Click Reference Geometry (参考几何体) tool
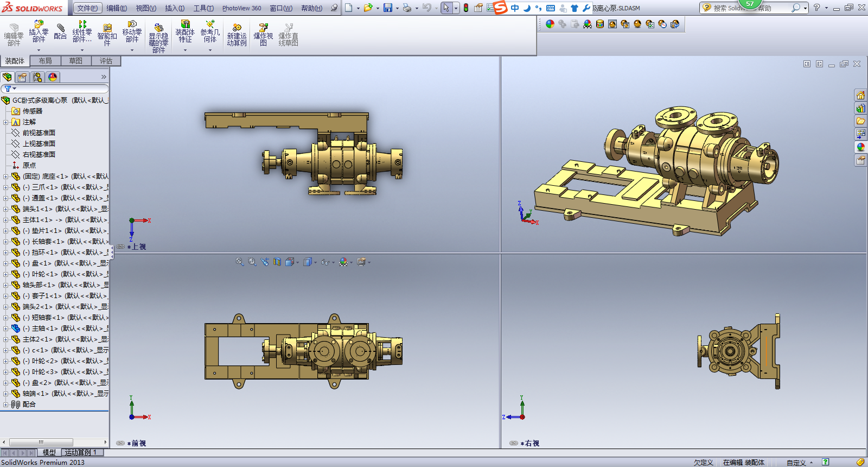 (210, 32)
